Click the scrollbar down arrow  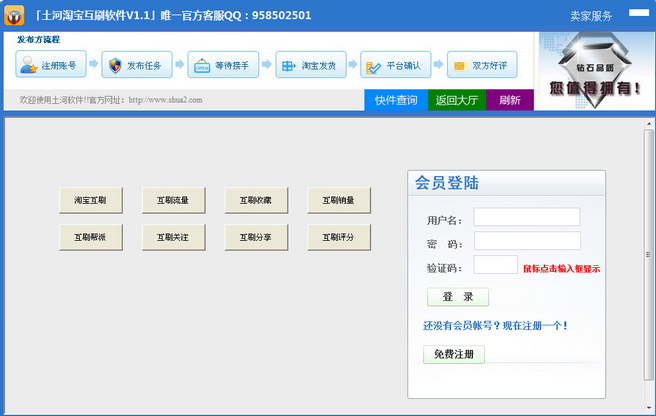tap(648, 407)
